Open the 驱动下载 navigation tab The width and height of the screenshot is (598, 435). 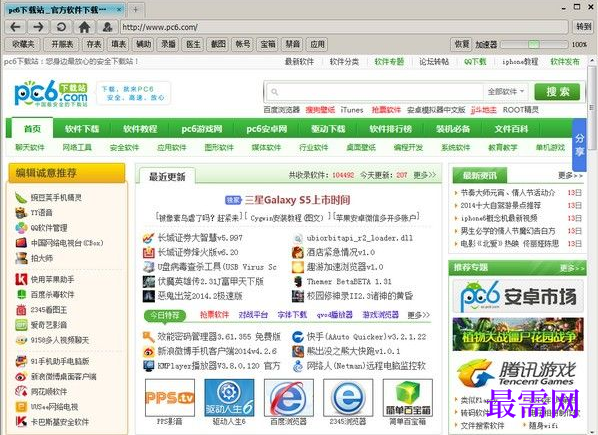328,129
